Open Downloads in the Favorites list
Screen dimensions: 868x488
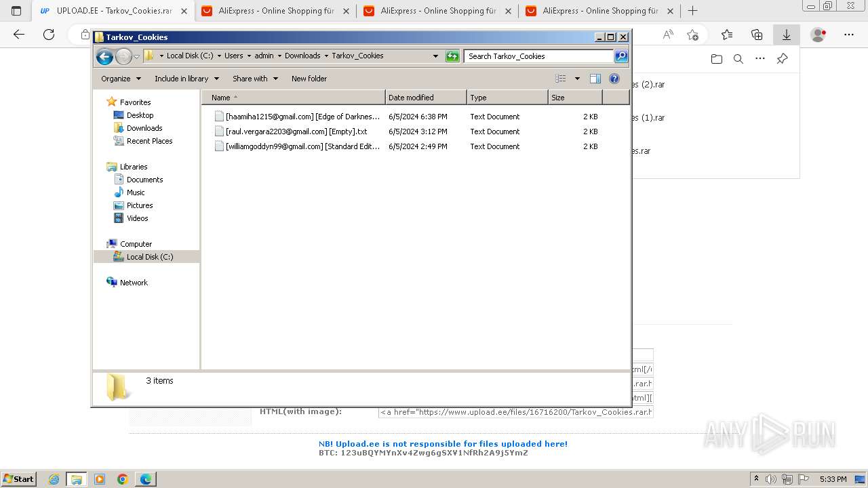pos(144,128)
